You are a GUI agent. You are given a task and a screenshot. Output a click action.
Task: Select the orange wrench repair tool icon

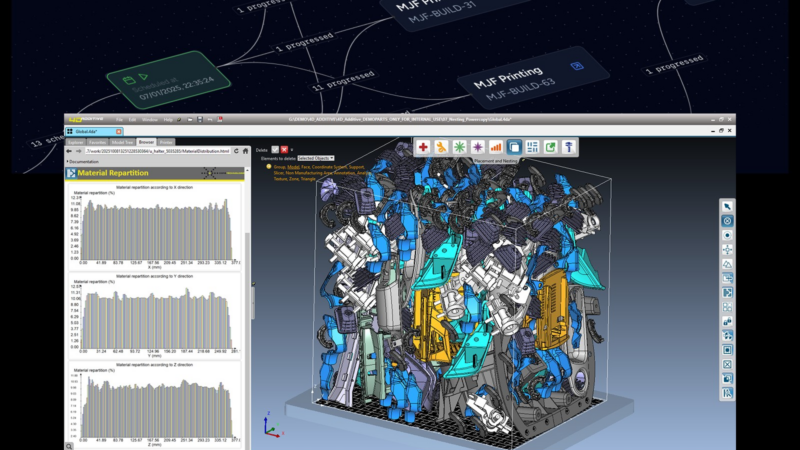[x=441, y=147]
